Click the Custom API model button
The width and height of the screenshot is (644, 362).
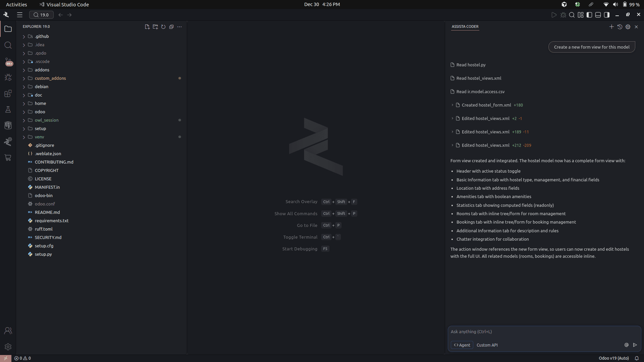pyautogui.click(x=487, y=345)
